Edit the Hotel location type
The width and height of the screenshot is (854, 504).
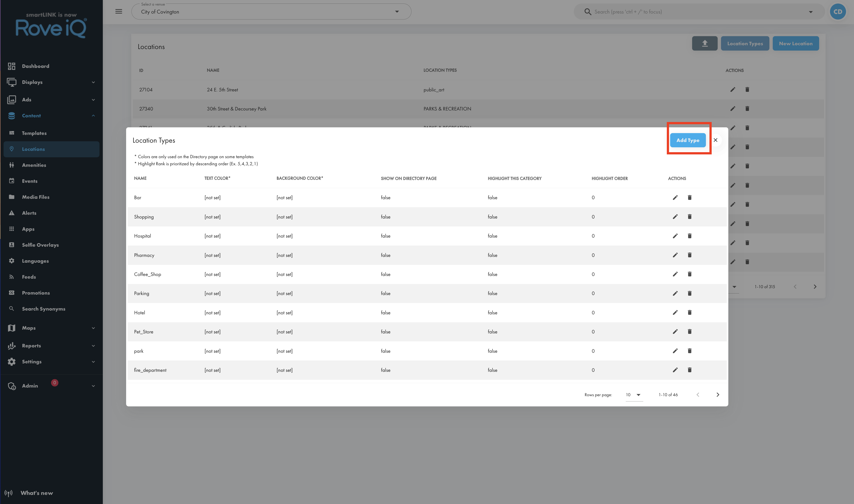click(x=675, y=313)
